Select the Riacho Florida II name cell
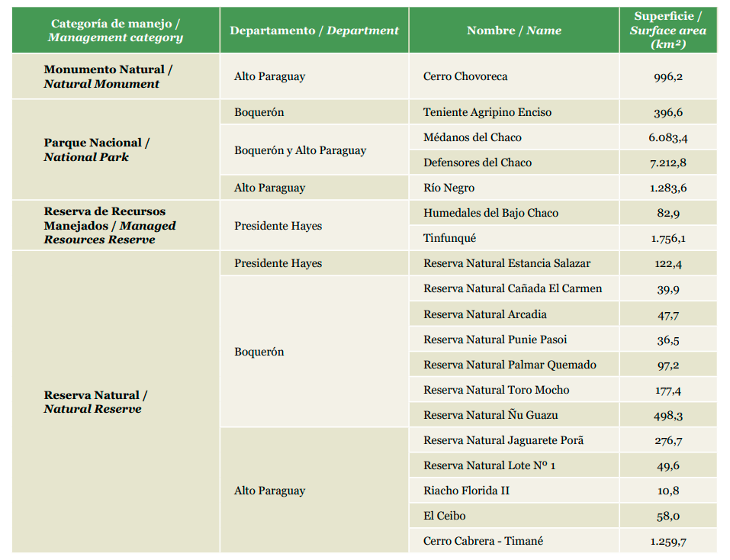Screen dimensions: 730x560 pos(466,491)
